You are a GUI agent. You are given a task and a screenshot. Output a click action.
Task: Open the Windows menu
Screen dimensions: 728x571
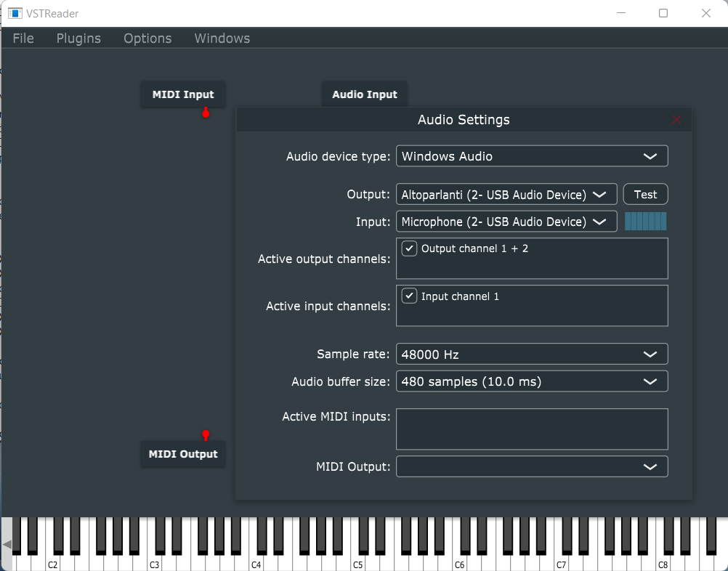click(222, 38)
